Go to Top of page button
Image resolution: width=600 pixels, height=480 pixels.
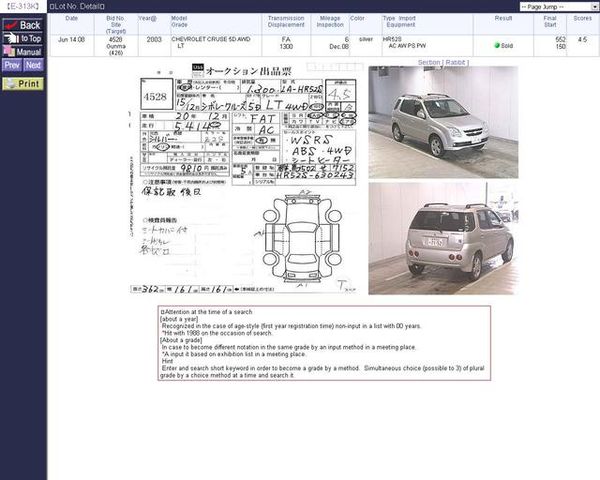23,38
